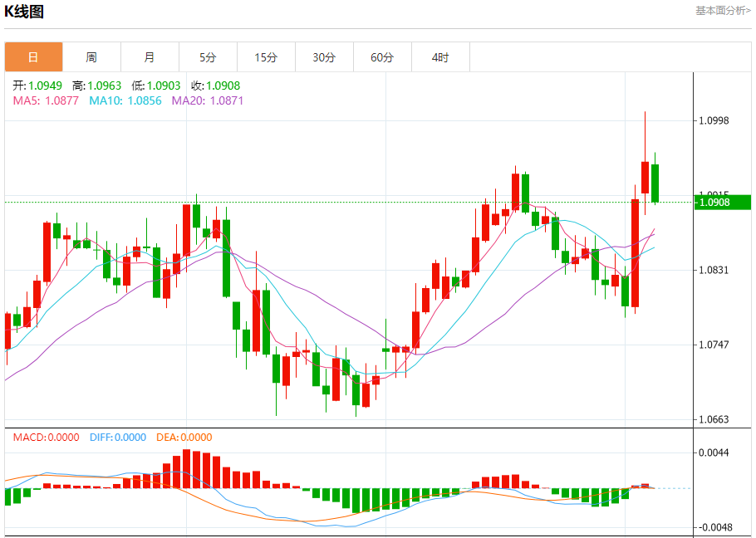Click the MA20: 1.0871 indicator label

pyautogui.click(x=208, y=100)
